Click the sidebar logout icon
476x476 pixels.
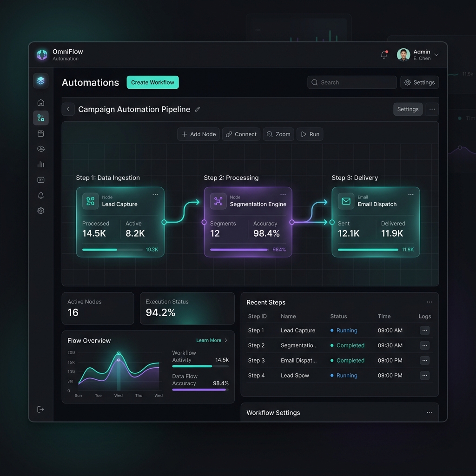pyautogui.click(x=41, y=409)
